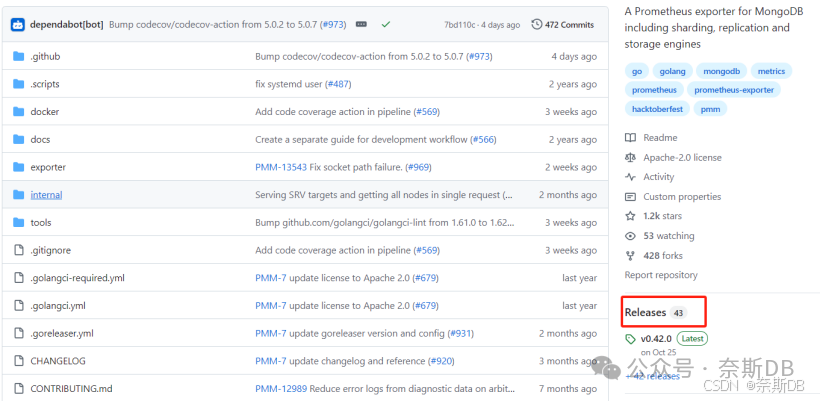Image resolution: width=820 pixels, height=401 pixels.
Task: Click the CHANGELOG file icon
Action: [19, 361]
